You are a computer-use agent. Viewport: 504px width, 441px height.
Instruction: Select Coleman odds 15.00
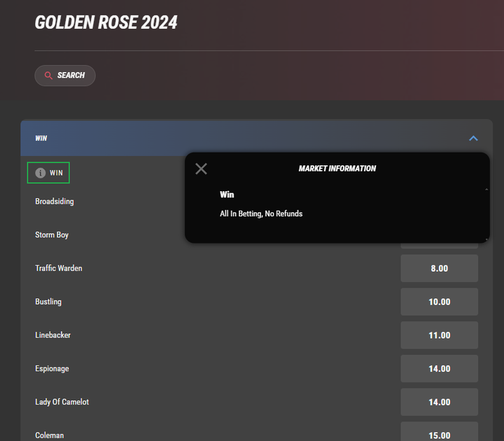click(x=439, y=432)
